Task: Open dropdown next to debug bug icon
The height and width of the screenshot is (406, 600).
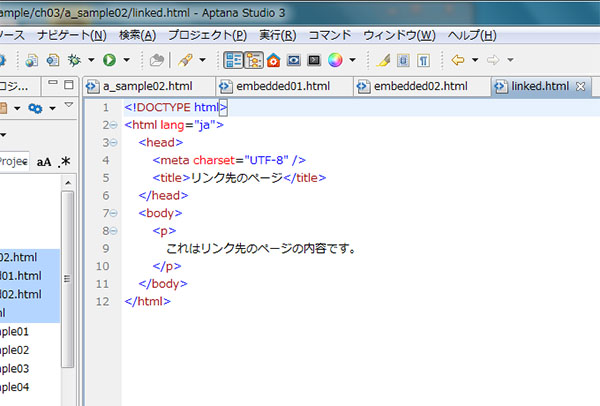Action: pos(91,60)
